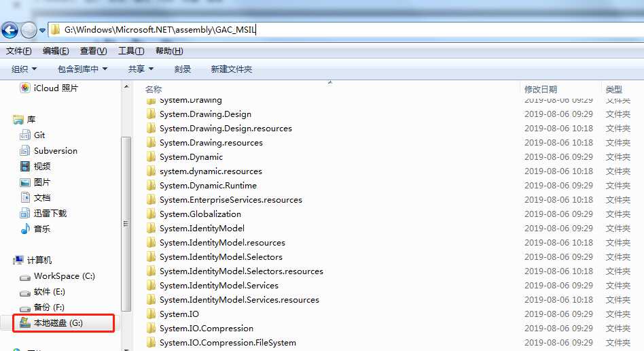Select the System.EnterpriseServices.resources folder icon
Image resolution: width=644 pixels, height=351 pixels.
point(151,199)
